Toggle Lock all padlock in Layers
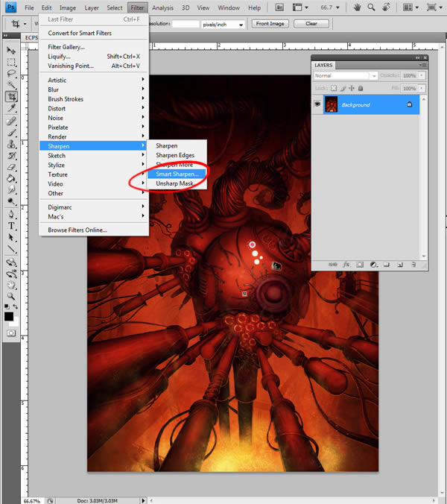The width and height of the screenshot is (447, 504). pos(361,88)
